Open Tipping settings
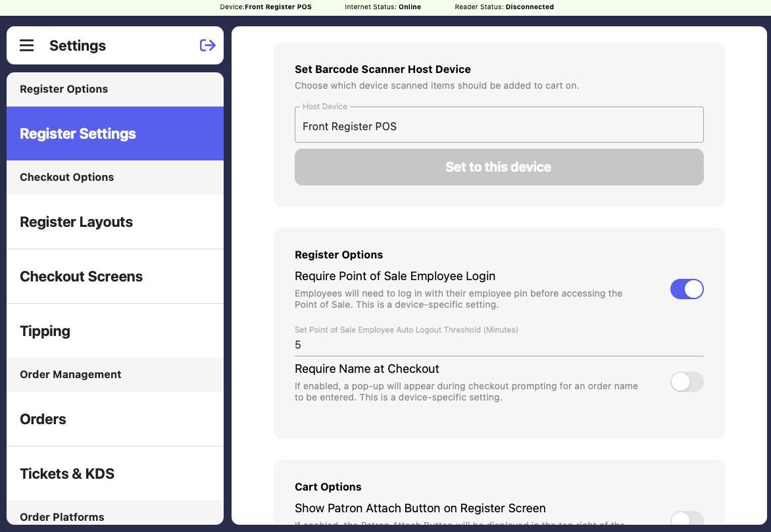771x532 pixels. (115, 331)
